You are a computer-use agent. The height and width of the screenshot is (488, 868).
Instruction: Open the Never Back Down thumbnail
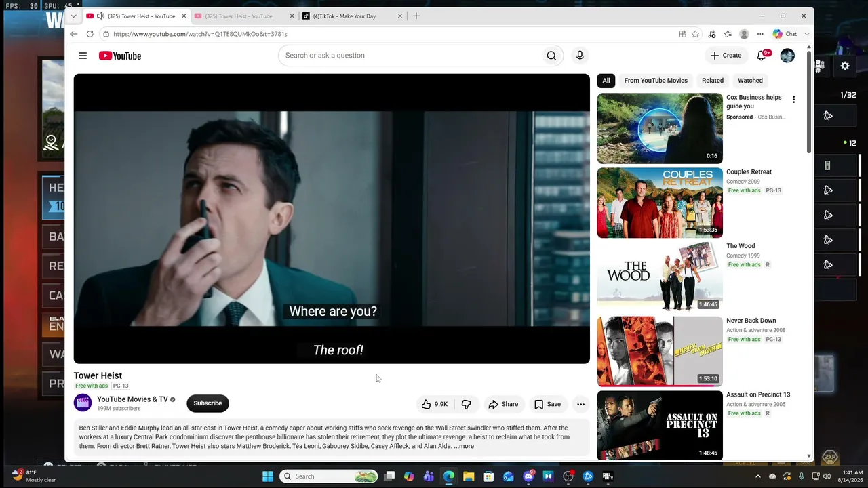(660, 351)
